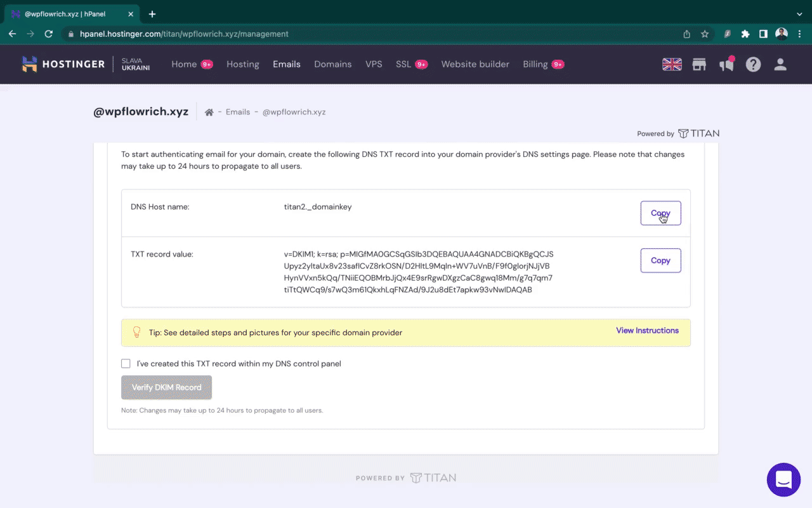Click the home breadcrumb icon
The image size is (812, 508).
209,112
